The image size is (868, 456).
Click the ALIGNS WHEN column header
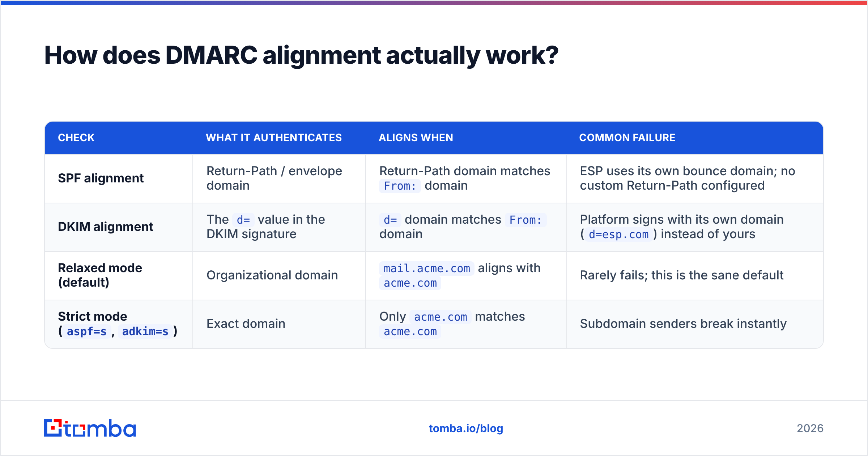click(416, 138)
